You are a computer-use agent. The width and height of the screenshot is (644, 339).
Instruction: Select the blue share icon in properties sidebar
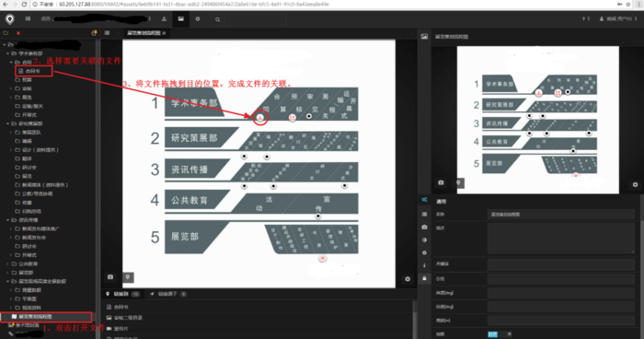424,200
